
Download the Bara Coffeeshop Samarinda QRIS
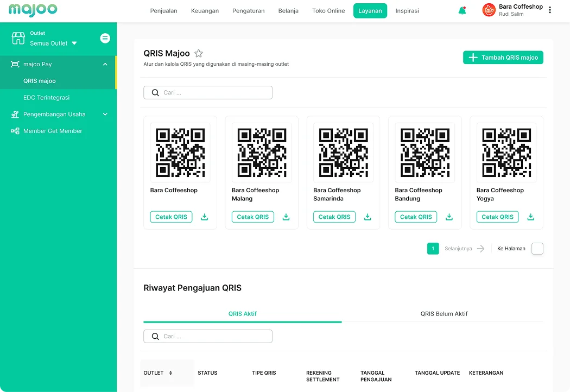point(368,217)
